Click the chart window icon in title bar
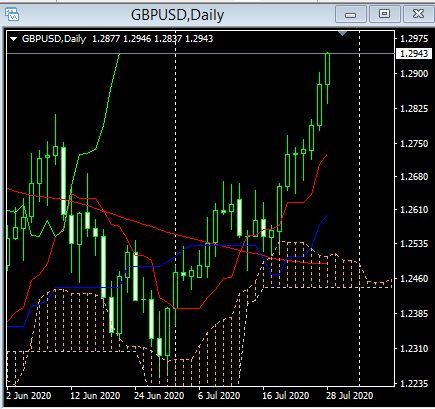Image resolution: width=435 pixels, height=409 pixels. (12, 14)
